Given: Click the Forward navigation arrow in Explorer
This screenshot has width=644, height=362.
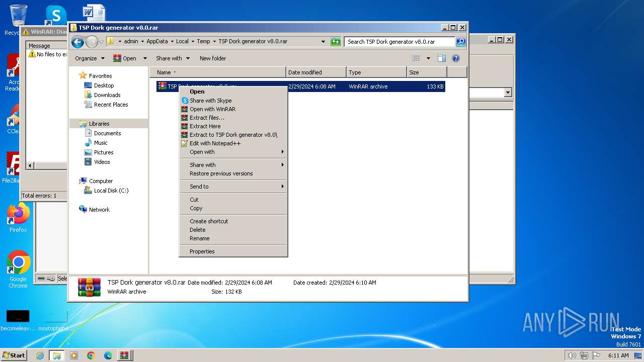Looking at the screenshot, I should point(92,42).
